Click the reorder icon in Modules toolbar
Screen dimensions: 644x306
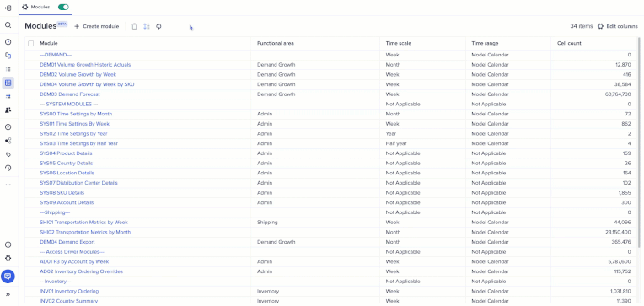tap(147, 26)
